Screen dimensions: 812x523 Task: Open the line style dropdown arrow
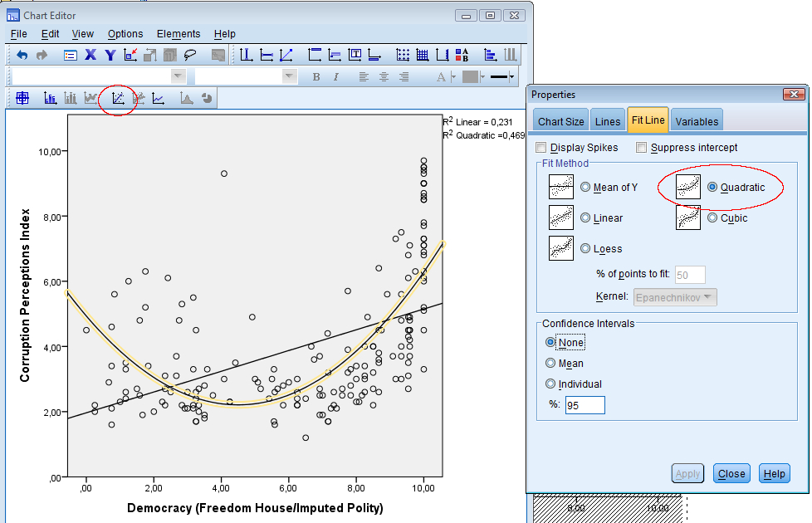click(x=512, y=77)
